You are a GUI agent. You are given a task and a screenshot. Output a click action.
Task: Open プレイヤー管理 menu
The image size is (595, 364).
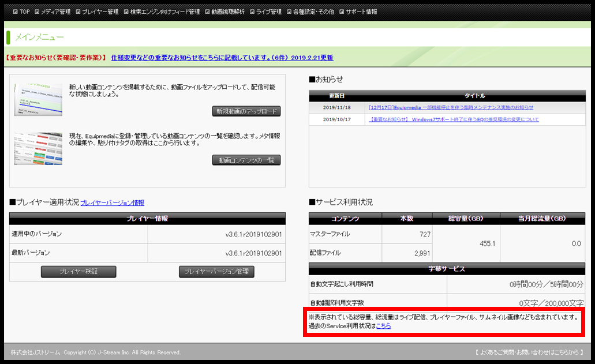click(x=100, y=12)
